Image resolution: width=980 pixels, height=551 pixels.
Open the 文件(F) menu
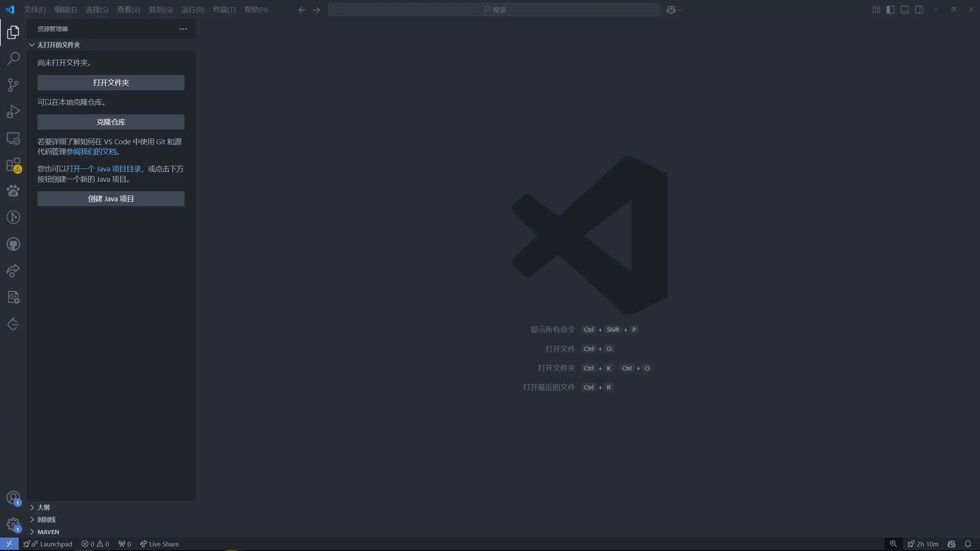34,10
